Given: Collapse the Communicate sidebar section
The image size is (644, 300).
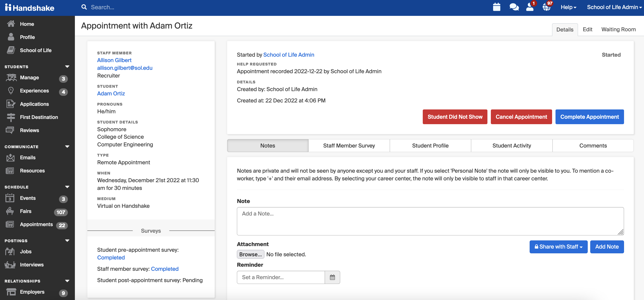Looking at the screenshot, I should tap(67, 147).
